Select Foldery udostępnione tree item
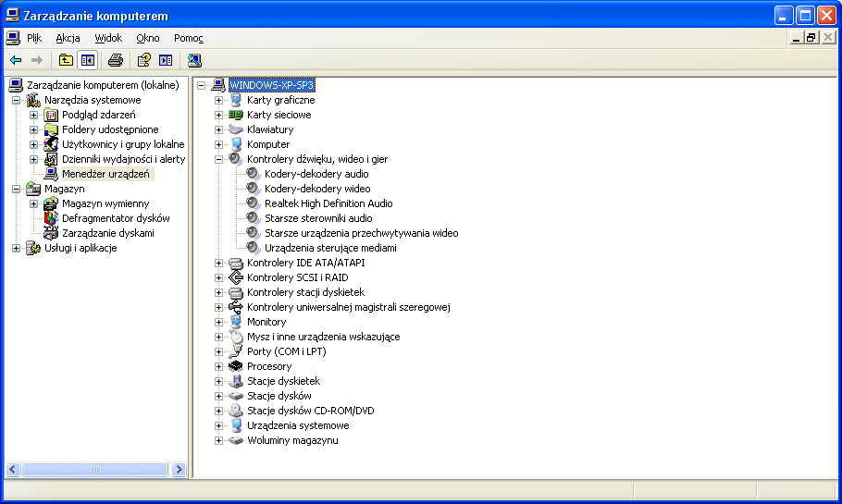This screenshot has height=504, width=842. pyautogui.click(x=110, y=129)
